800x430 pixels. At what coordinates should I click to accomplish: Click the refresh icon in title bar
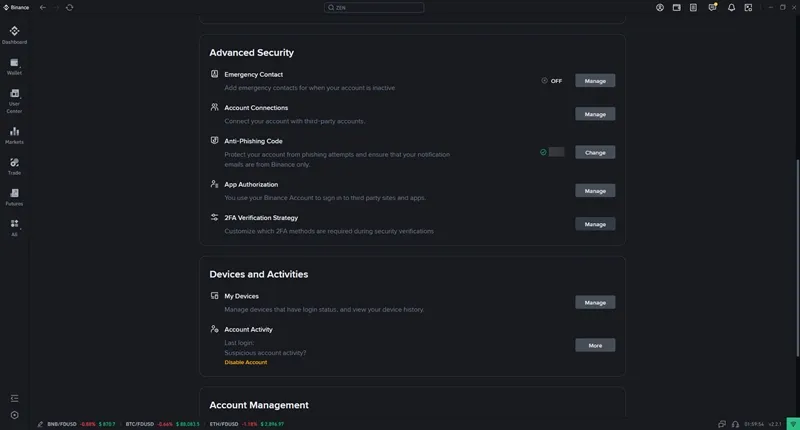coord(69,7)
